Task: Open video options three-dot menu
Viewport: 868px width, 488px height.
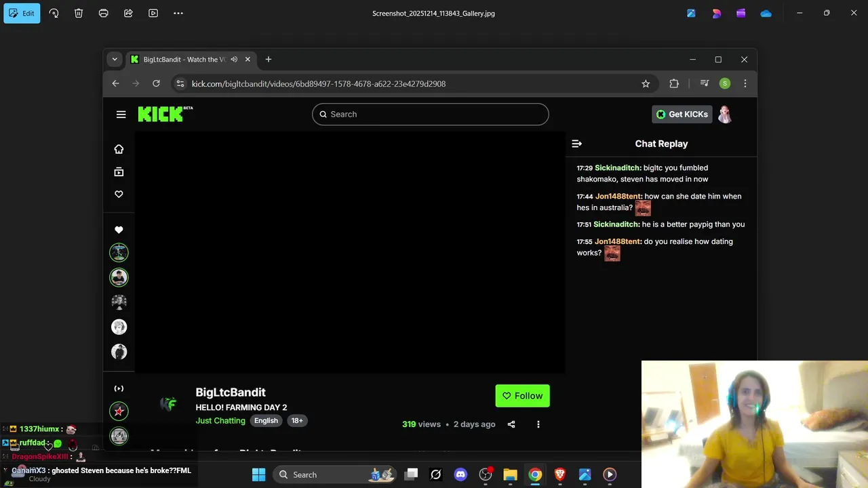Action: (x=538, y=424)
